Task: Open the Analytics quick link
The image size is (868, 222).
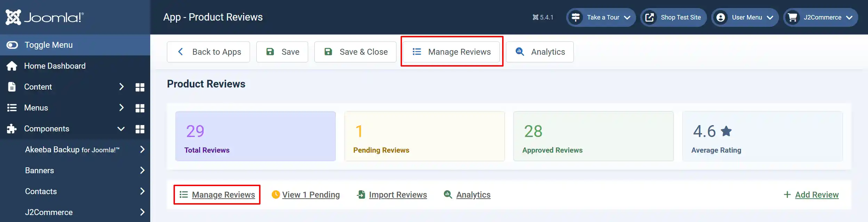Action: point(473,195)
